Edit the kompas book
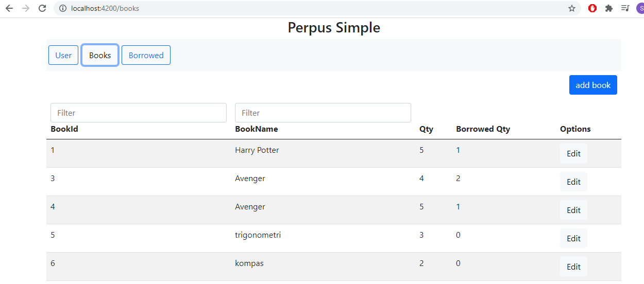This screenshot has width=644, height=284. (573, 267)
